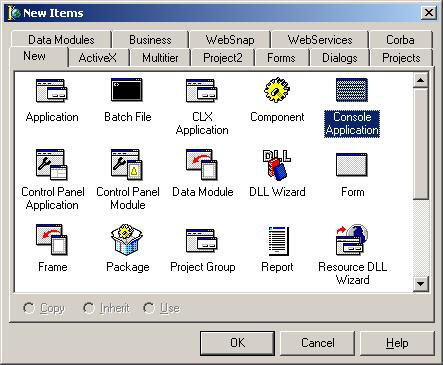Image resolution: width=443 pixels, height=365 pixels.
Task: Open the ActiveX tab
Action: [x=98, y=58]
